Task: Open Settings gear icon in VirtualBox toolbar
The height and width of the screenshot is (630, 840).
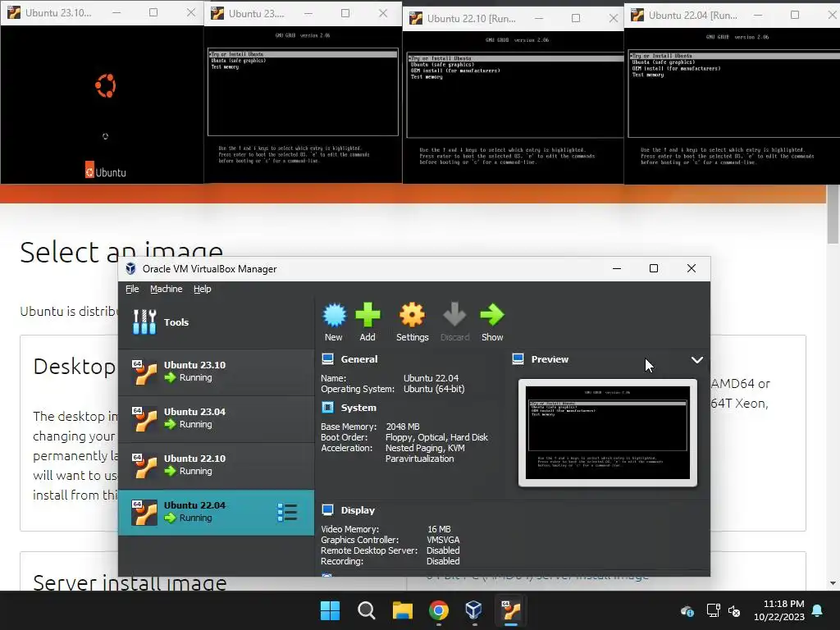Action: click(x=412, y=315)
